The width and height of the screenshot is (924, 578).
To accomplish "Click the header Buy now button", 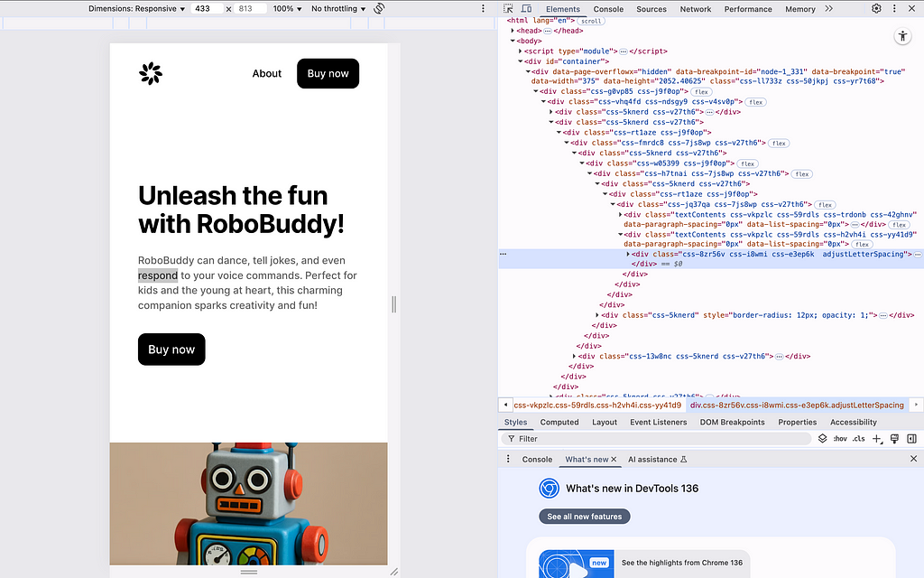I will 328,74.
